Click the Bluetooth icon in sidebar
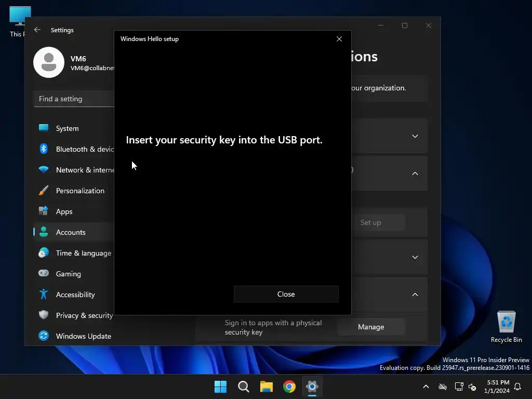This screenshot has width=532, height=399. pos(44,149)
